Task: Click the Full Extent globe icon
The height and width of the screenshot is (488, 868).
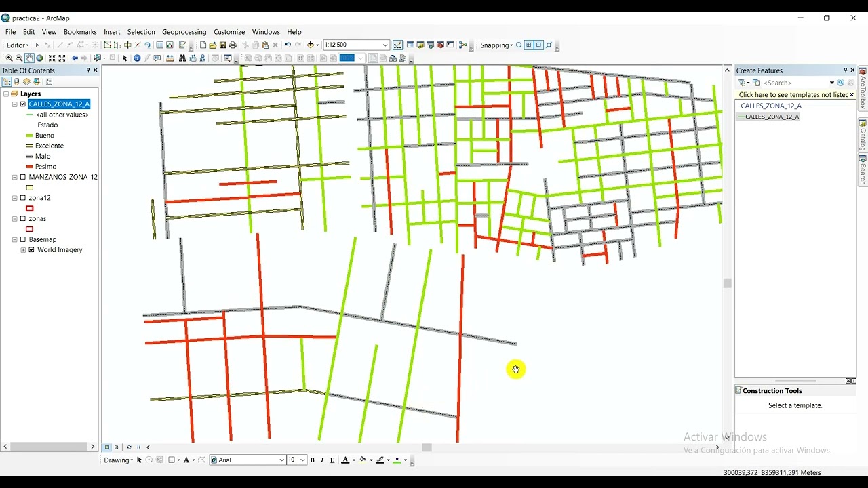Action: pyautogui.click(x=39, y=58)
